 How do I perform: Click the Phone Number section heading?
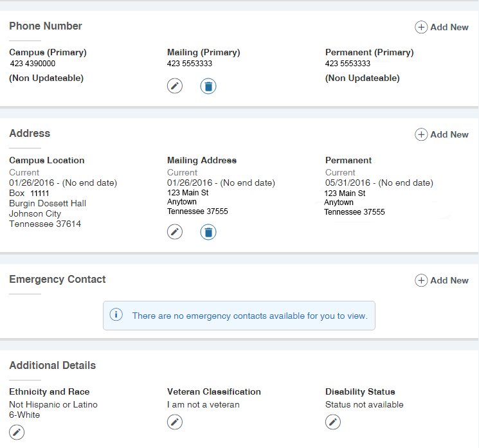[x=46, y=26]
